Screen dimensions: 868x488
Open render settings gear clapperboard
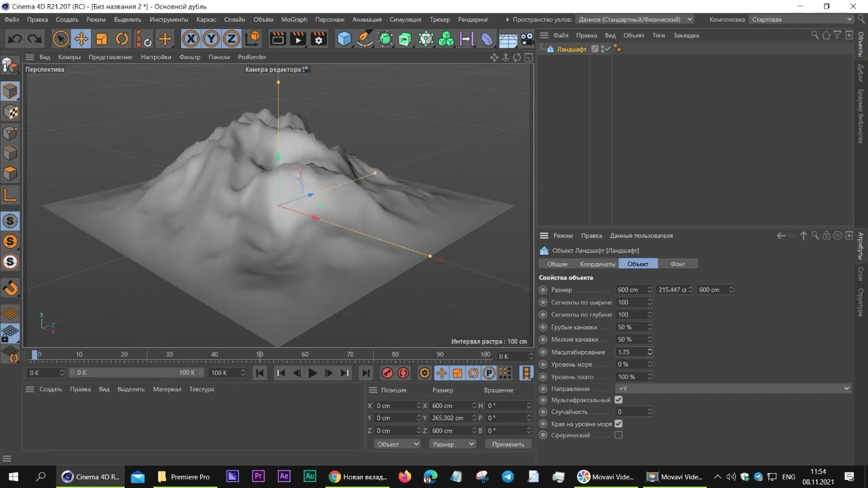click(319, 39)
